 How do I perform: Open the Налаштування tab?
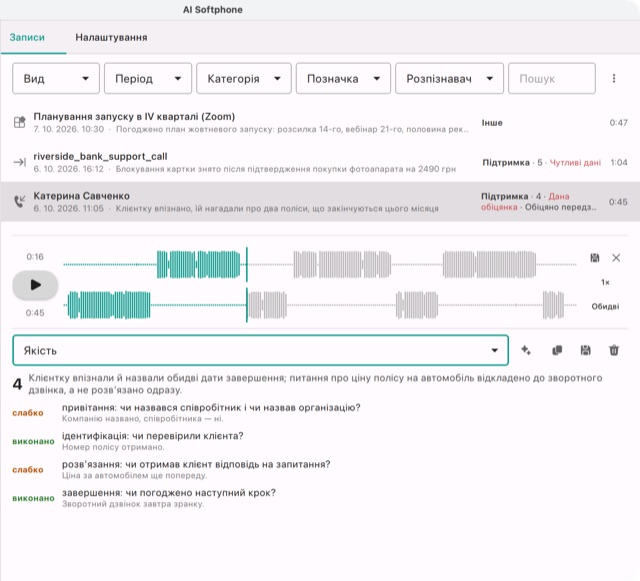tap(111, 38)
